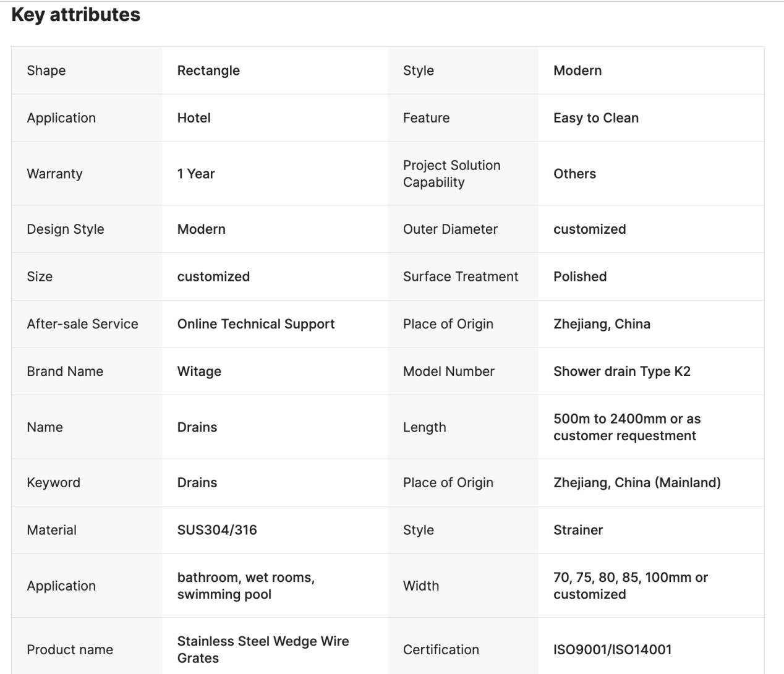784x674 pixels.
Task: Click the Easy to Clean feature value
Action: click(596, 118)
